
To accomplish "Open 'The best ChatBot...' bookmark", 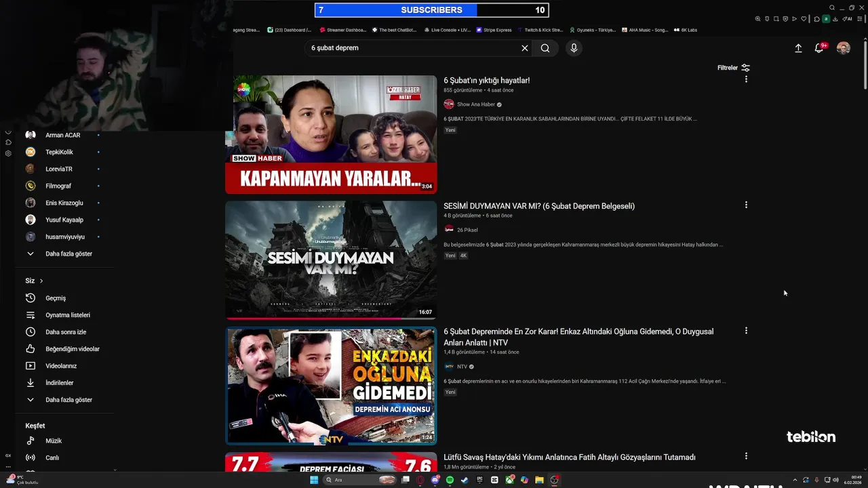I will click(x=394, y=30).
